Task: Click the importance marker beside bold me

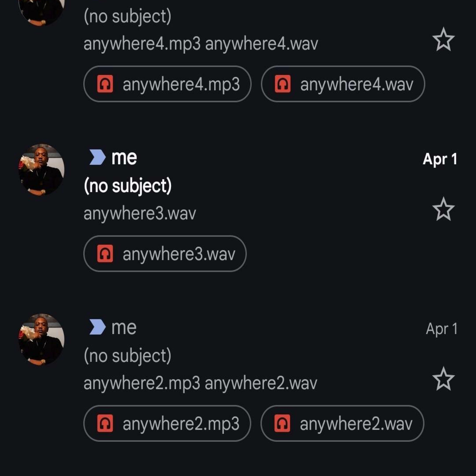Action: coord(97,157)
